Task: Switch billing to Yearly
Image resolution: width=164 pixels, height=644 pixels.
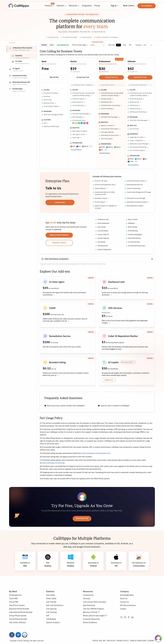Action: [x=51, y=45]
